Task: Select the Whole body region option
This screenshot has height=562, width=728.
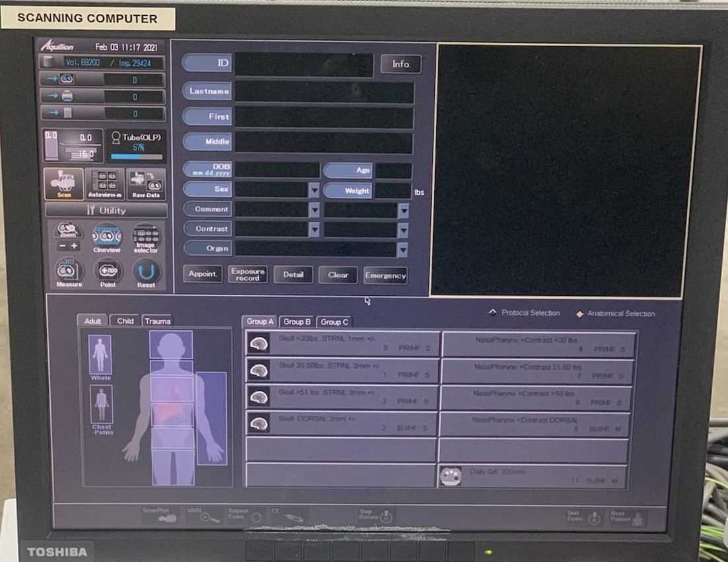Action: pos(100,357)
